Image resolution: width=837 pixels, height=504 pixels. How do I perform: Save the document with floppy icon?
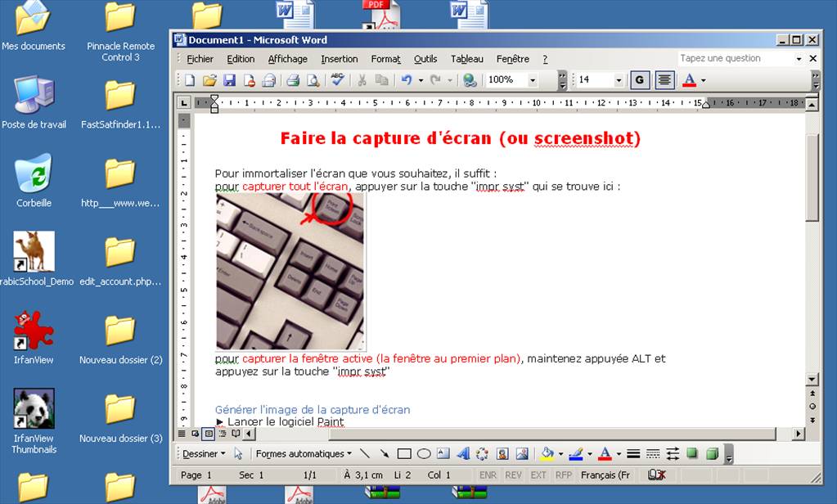point(229,80)
